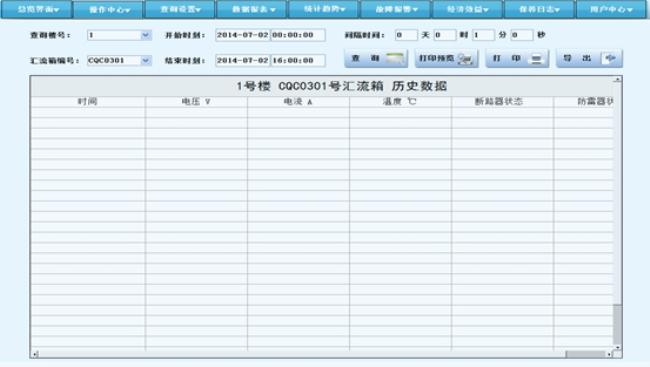This screenshot has width=650, height=367.
Task: Click the vertical scrollbar thumb of data table
Action: pyautogui.click(x=617, y=324)
